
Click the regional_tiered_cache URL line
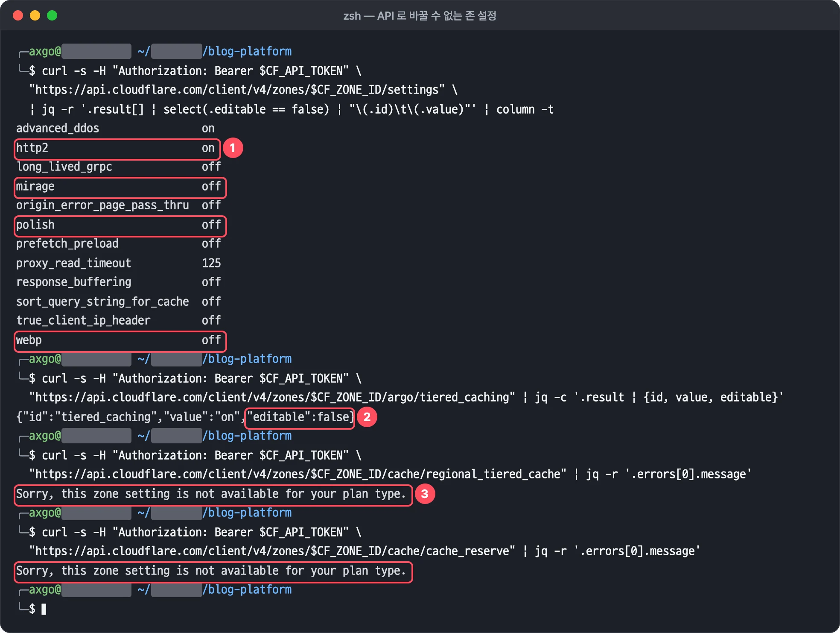[x=390, y=474]
